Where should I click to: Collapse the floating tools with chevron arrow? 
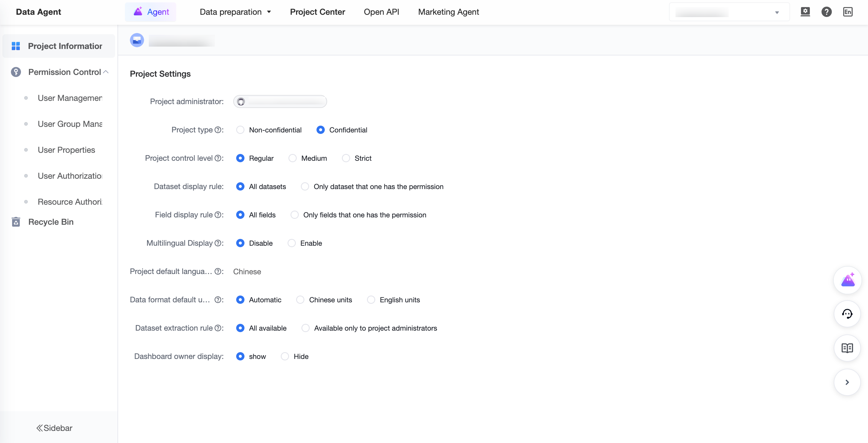click(x=847, y=382)
